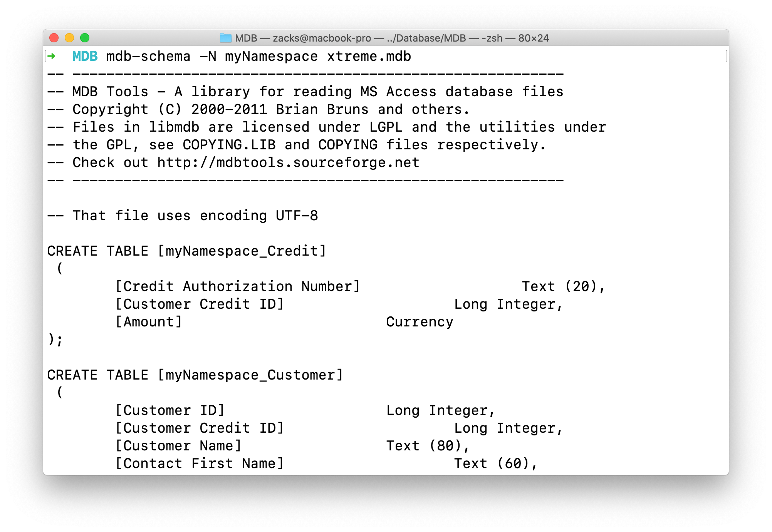Viewport: 772px width, 532px height.
Task: Click the [Contact First Name] column
Action: tap(199, 463)
